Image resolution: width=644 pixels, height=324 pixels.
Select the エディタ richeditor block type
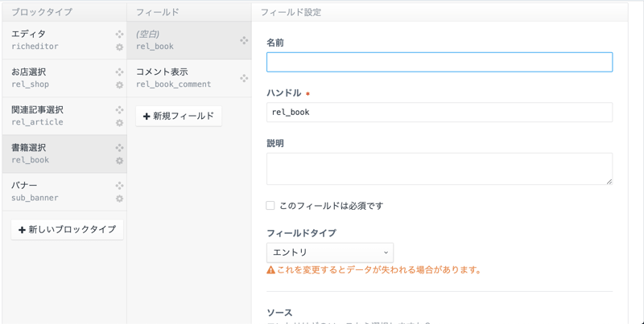[56, 40]
